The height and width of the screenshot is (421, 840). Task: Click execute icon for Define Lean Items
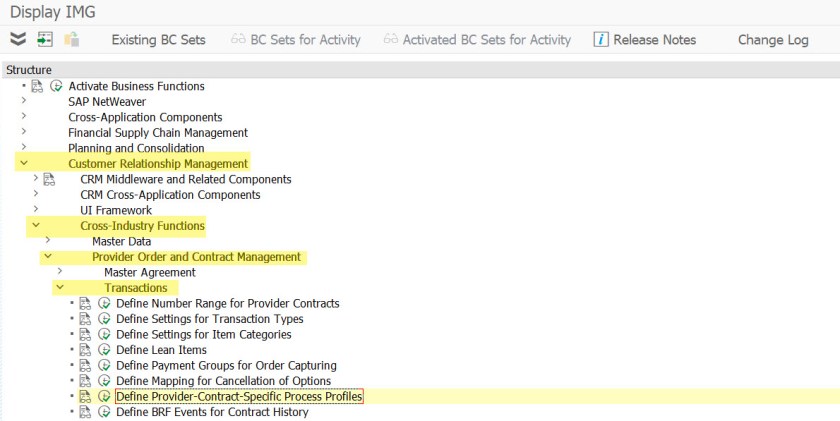click(103, 350)
